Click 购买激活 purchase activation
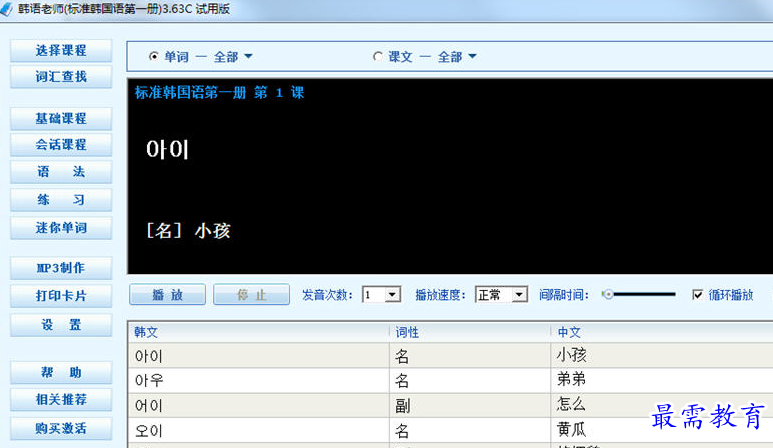Screen dimensions: 773x448 tap(61, 429)
